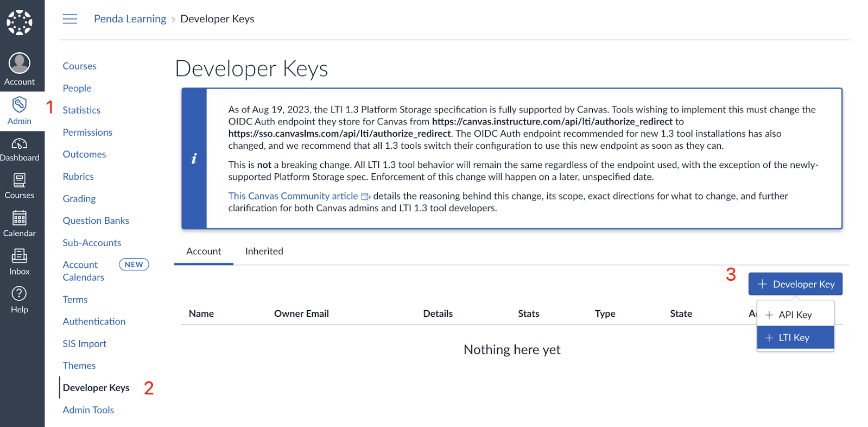Click the State column header

pyautogui.click(x=681, y=313)
